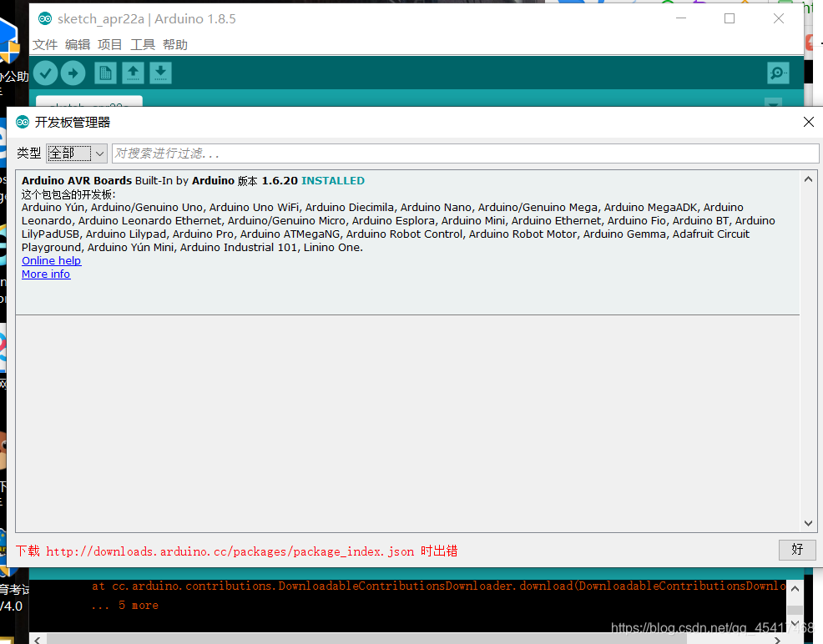Viewport: 823px width, 644px height.
Task: Click the Save sketch icon
Action: pyautogui.click(x=159, y=73)
